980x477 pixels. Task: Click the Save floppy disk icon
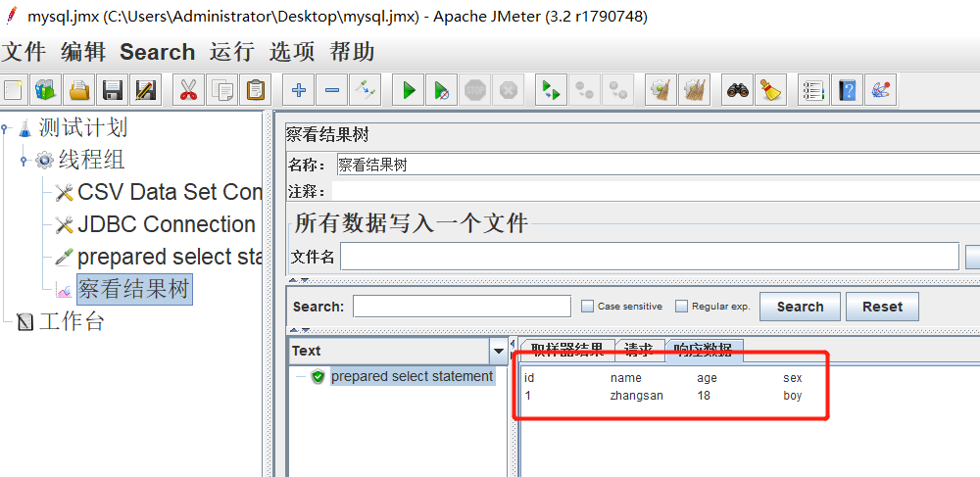coord(112,90)
